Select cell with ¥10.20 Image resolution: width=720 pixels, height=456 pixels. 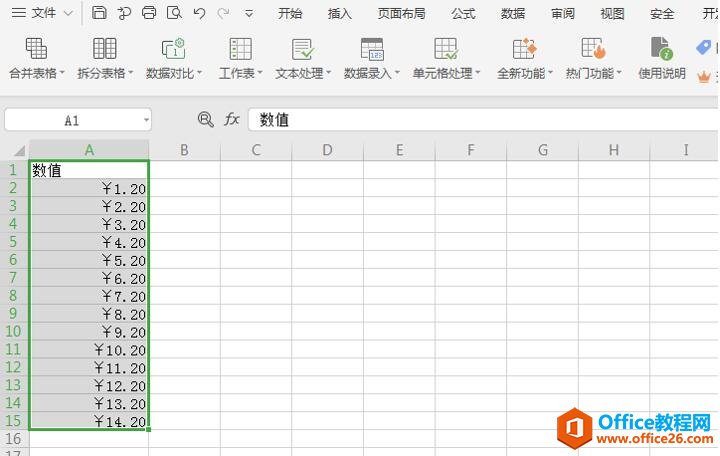pos(89,349)
